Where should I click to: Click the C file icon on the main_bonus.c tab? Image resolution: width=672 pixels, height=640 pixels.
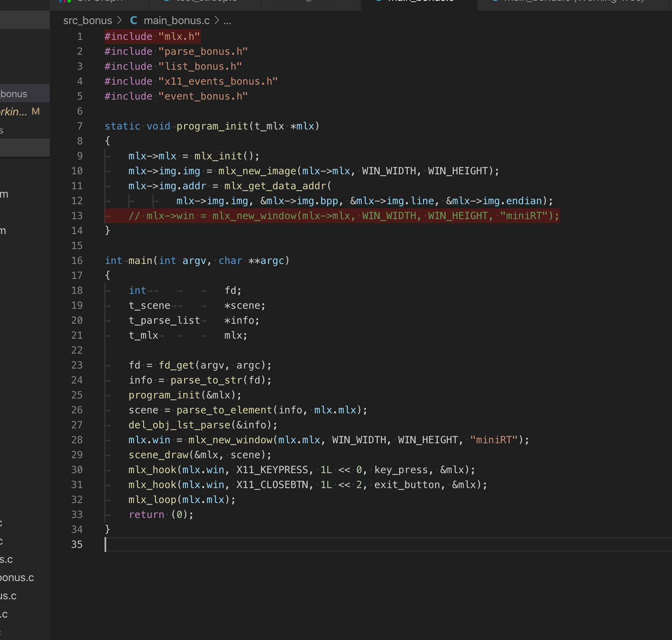[378, 2]
